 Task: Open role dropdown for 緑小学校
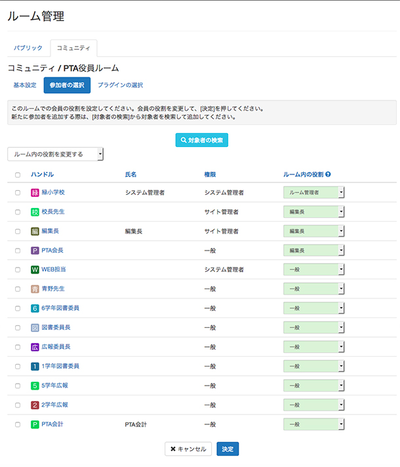click(x=314, y=192)
